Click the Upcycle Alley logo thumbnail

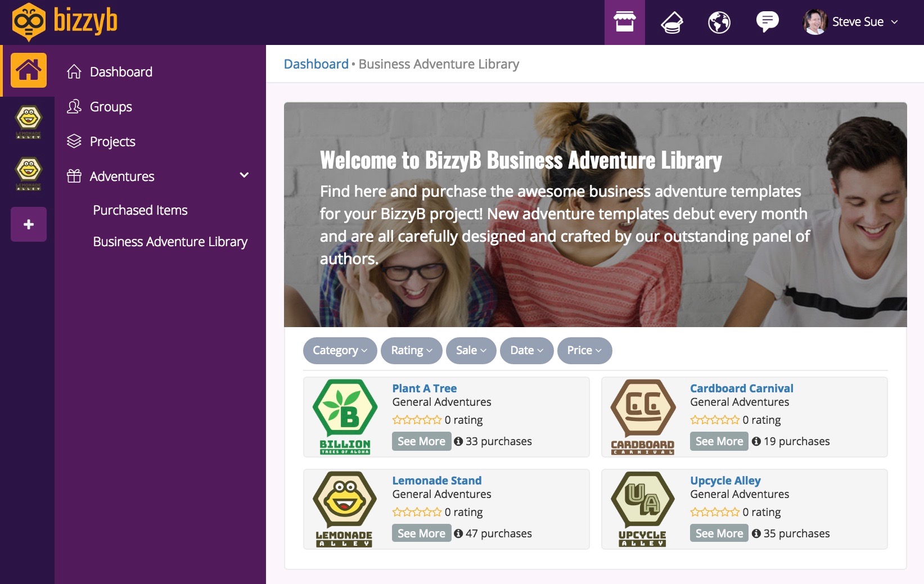643,509
